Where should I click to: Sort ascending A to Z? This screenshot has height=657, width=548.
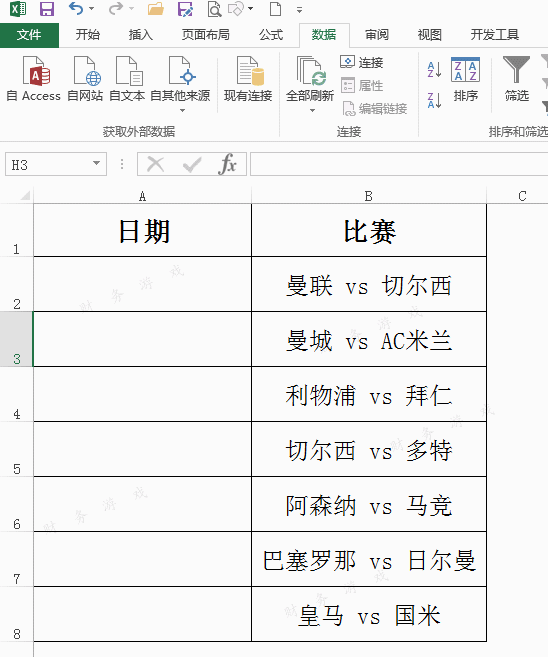pos(434,69)
